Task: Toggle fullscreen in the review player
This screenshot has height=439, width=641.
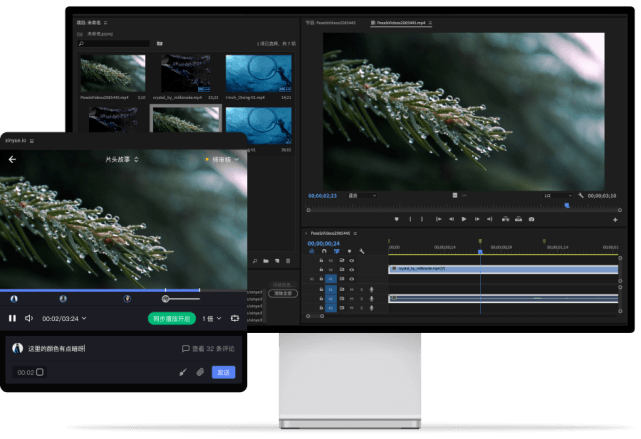Action: click(x=235, y=318)
